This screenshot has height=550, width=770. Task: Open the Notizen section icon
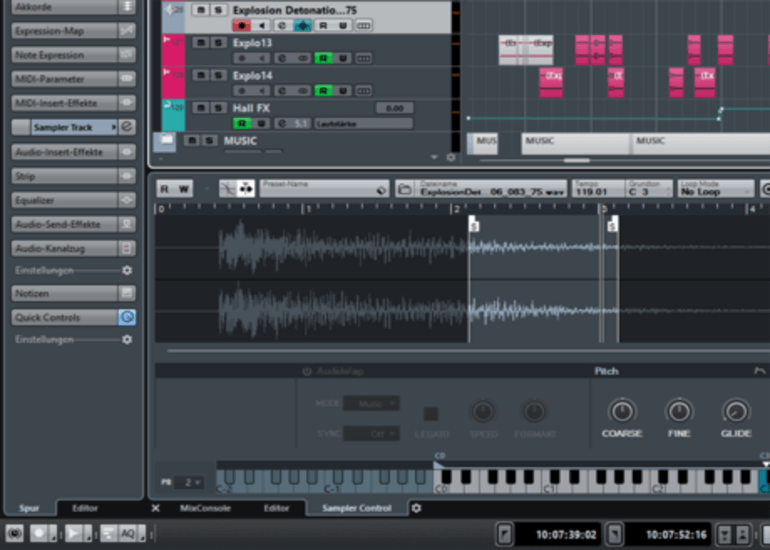(x=127, y=293)
